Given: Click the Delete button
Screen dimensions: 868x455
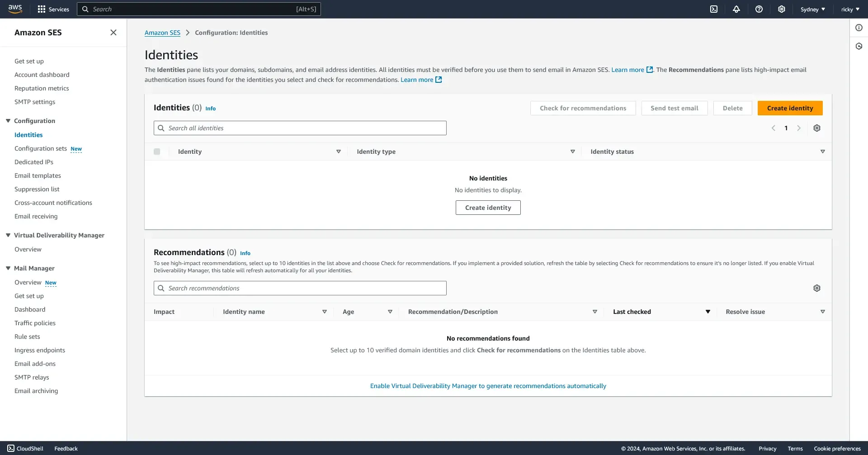Looking at the screenshot, I should pyautogui.click(x=733, y=108).
